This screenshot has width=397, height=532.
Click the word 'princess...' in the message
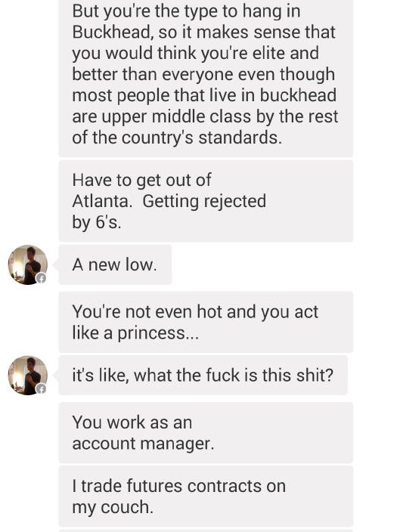tap(158, 333)
